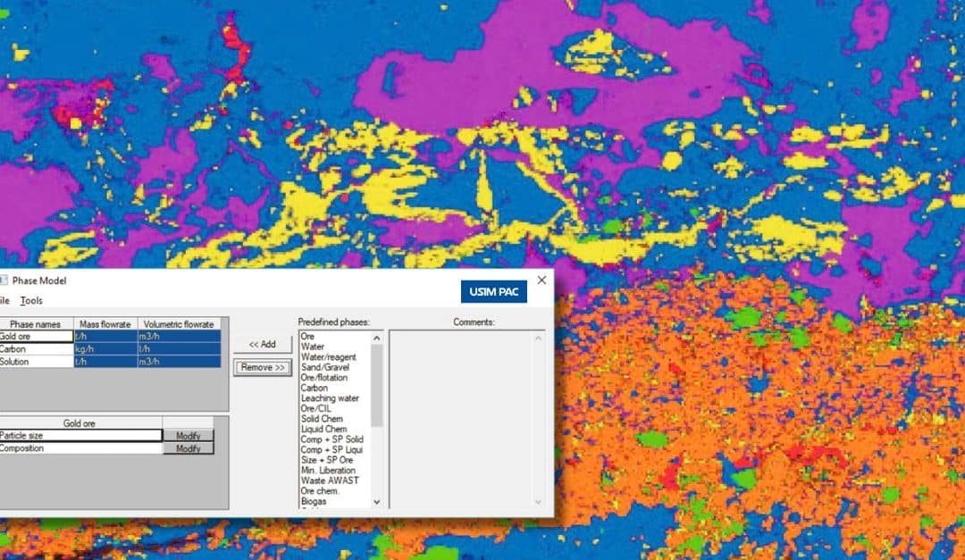Select the Solution phase name cell
The width and height of the screenshot is (965, 560).
click(x=37, y=362)
